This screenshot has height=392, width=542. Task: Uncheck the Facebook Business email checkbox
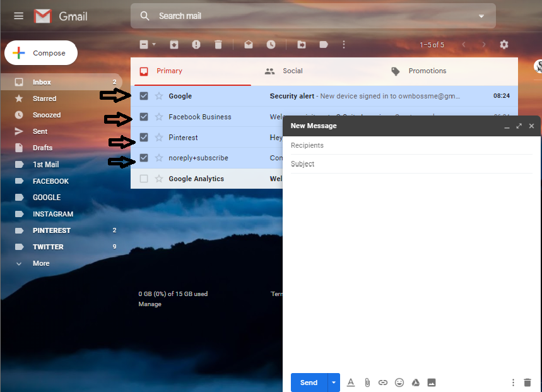[x=144, y=117]
